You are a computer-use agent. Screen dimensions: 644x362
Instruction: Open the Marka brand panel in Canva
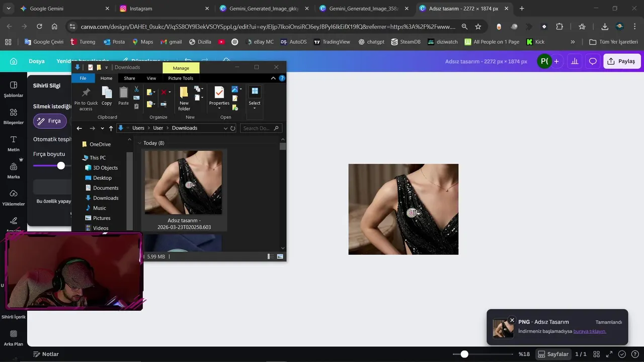coord(14,170)
